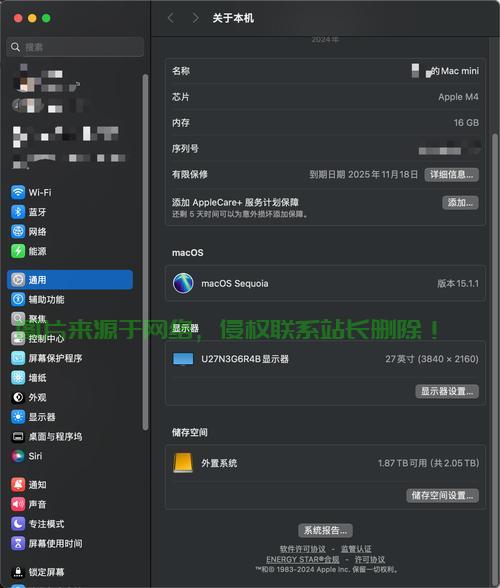This screenshot has width=500, height=588.
Task: Open Displays (显示器) sidebar icon
Action: (x=18, y=417)
